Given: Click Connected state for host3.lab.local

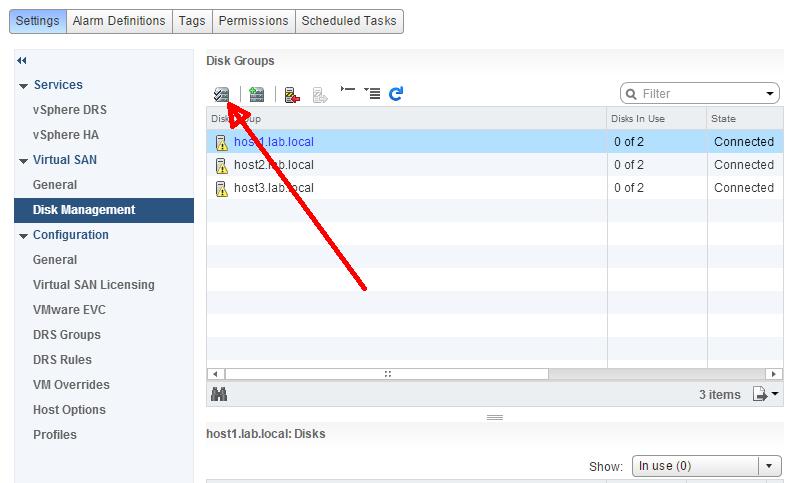Looking at the screenshot, I should point(744,188).
